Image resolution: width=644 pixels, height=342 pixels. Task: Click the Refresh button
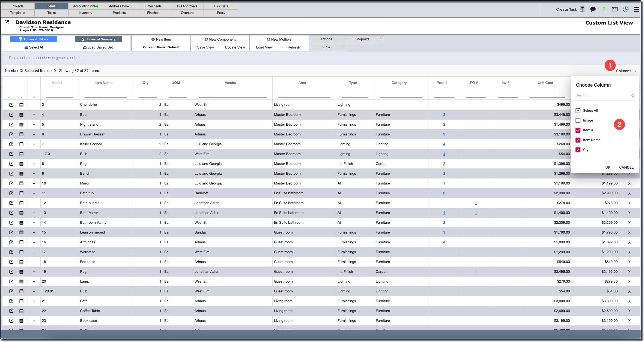(x=294, y=47)
